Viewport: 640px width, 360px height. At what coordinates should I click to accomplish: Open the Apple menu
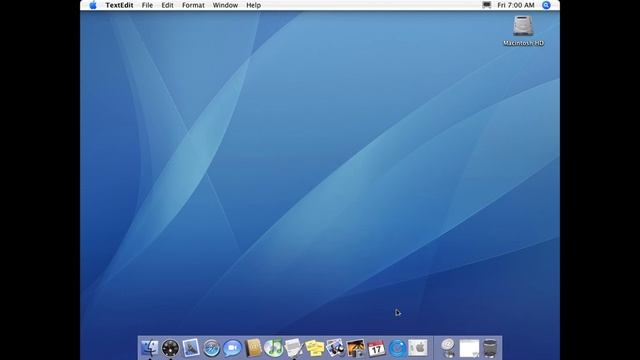point(93,5)
